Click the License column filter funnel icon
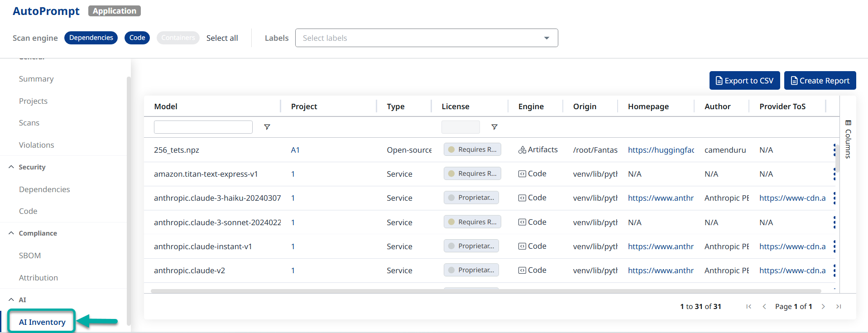The image size is (868, 333). [494, 127]
